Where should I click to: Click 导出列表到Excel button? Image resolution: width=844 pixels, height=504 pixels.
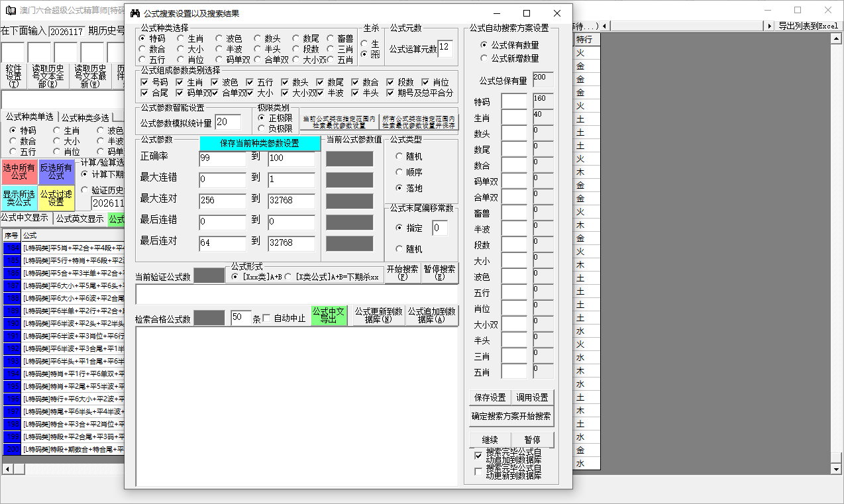[x=808, y=26]
